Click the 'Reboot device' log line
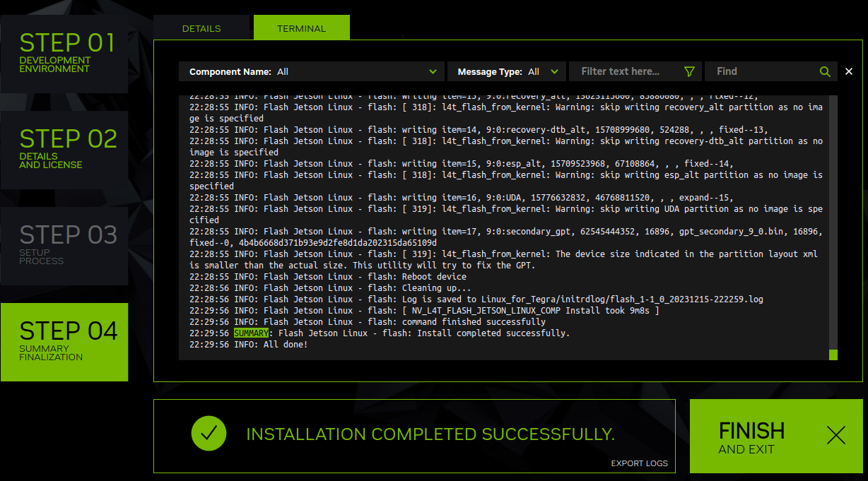 (328, 277)
